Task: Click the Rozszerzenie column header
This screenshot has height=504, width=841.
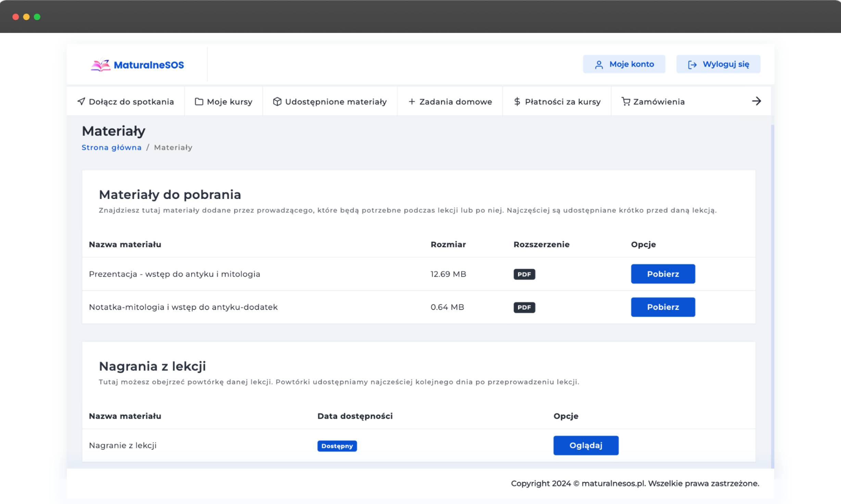Action: point(541,244)
